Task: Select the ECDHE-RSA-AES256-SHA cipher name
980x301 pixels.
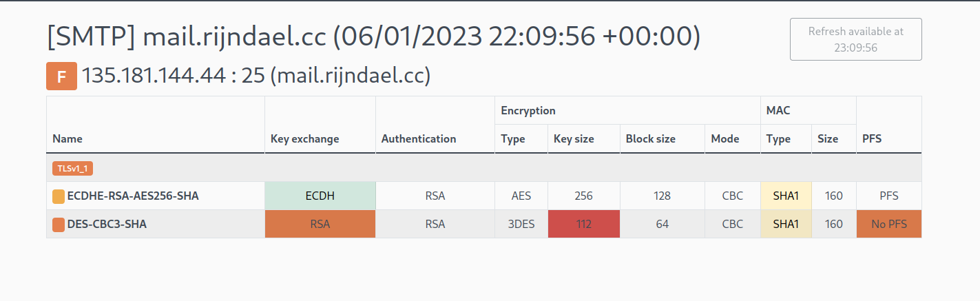Action: click(133, 196)
